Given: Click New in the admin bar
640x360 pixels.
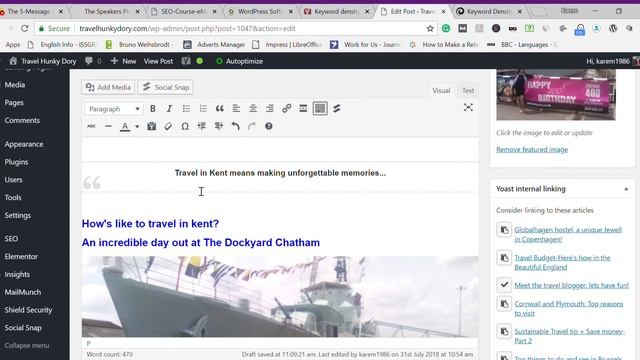Looking at the screenshot, I should click(123, 61).
